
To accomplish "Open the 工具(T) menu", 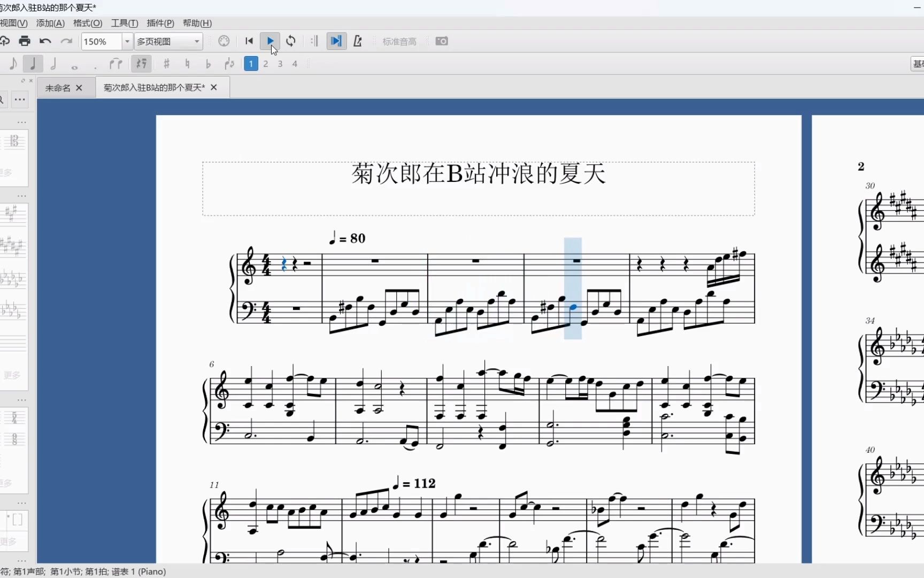I will 125,23.
